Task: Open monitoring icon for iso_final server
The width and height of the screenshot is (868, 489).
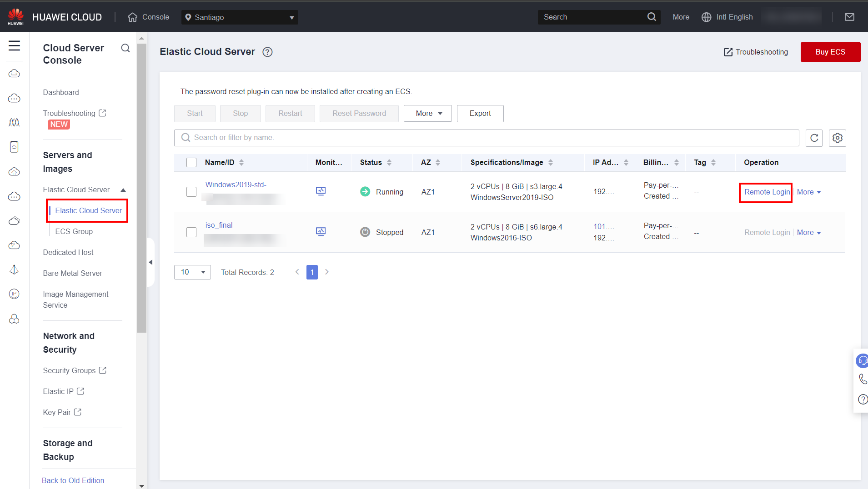Action: coord(321,232)
